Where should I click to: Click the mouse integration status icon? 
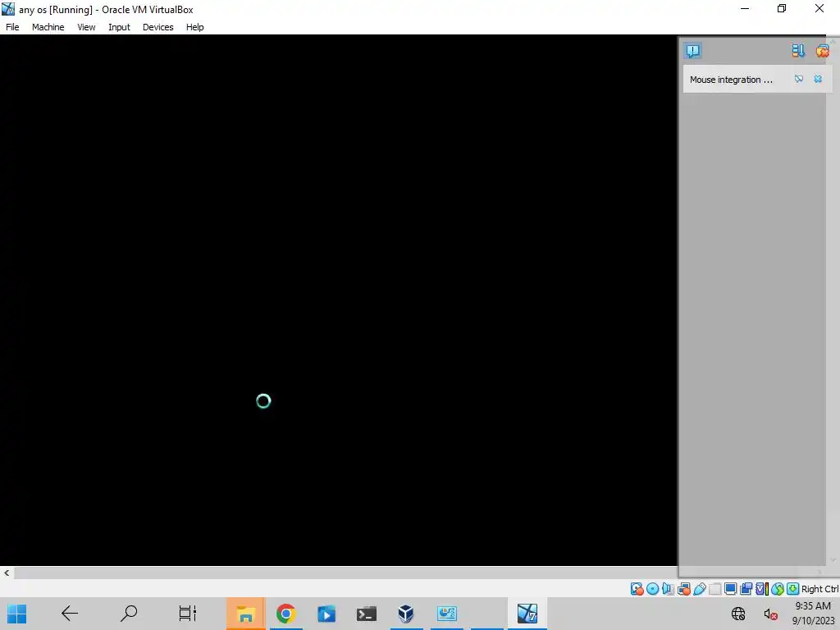tap(778, 589)
